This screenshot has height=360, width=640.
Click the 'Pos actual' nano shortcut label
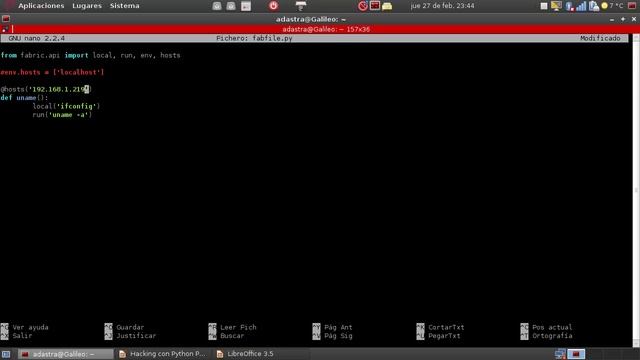pos(552,327)
